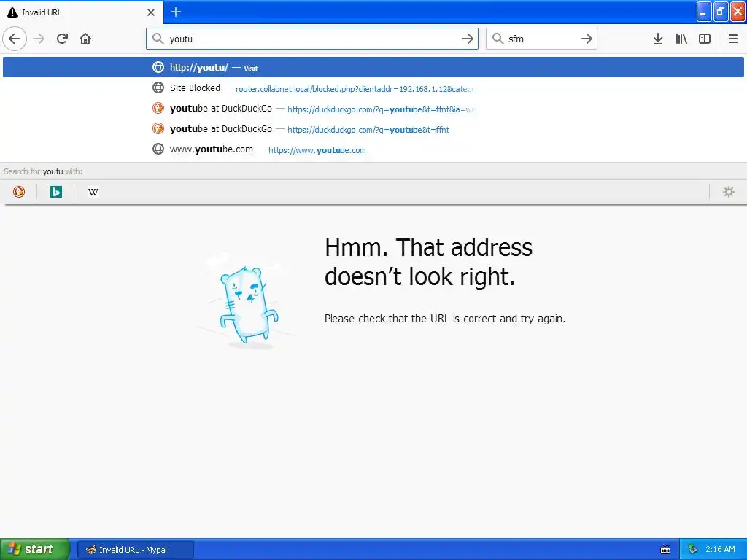This screenshot has width=747, height=560.
Task: Click magnifier icon in address bar
Action: click(158, 39)
